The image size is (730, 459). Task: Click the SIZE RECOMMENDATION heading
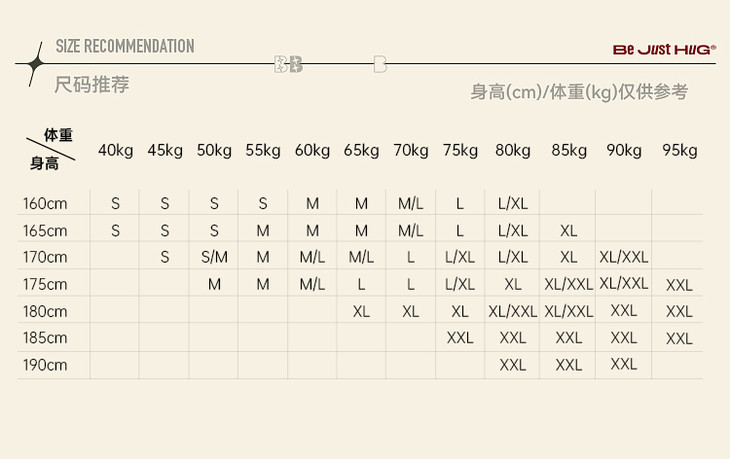(125, 46)
